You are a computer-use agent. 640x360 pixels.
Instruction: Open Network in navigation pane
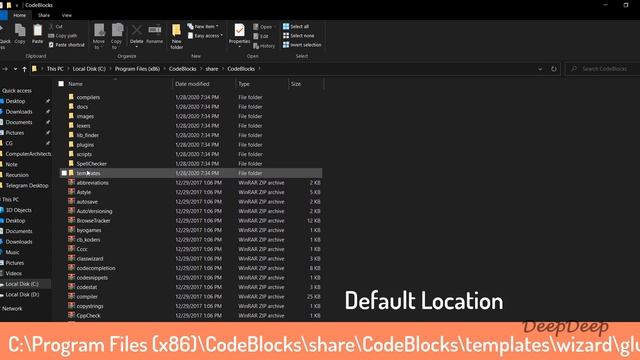pos(12,309)
